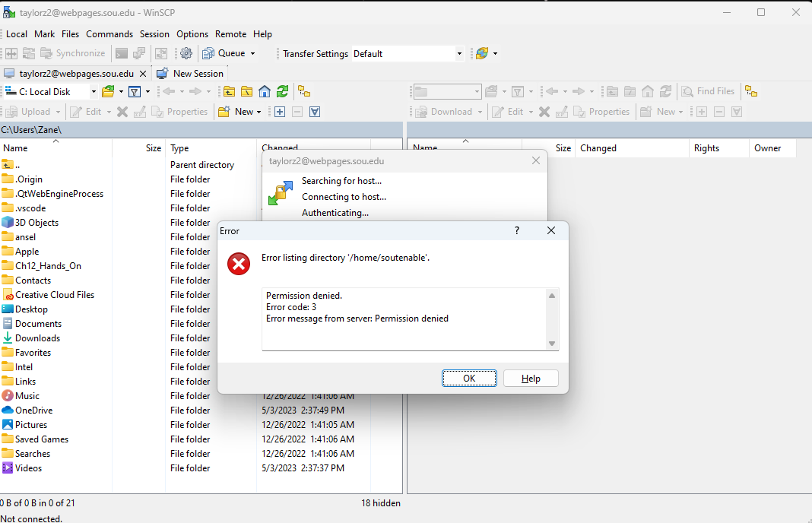The image size is (812, 523).
Task: Toggle file selection filter in bottom toolbar
Action: [314, 111]
